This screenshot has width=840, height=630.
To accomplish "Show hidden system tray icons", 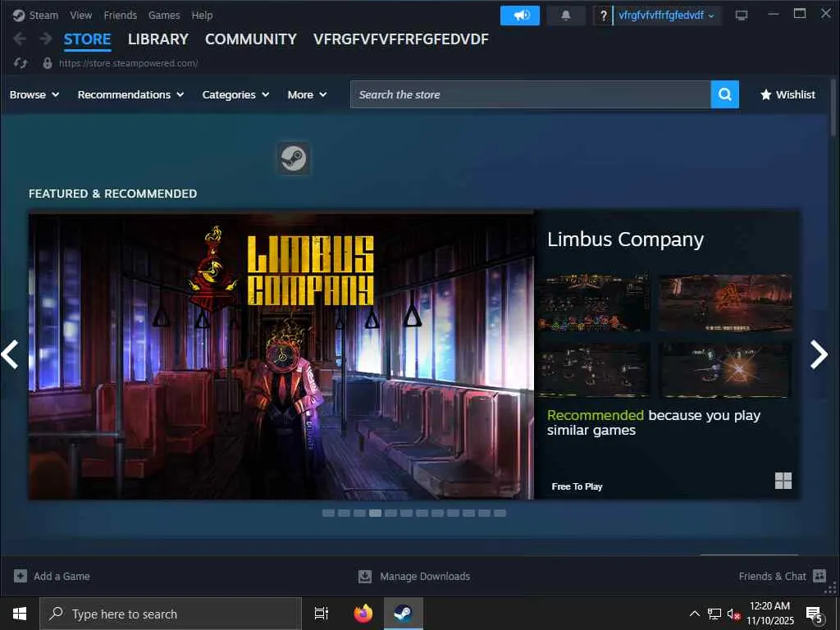I will (x=694, y=614).
